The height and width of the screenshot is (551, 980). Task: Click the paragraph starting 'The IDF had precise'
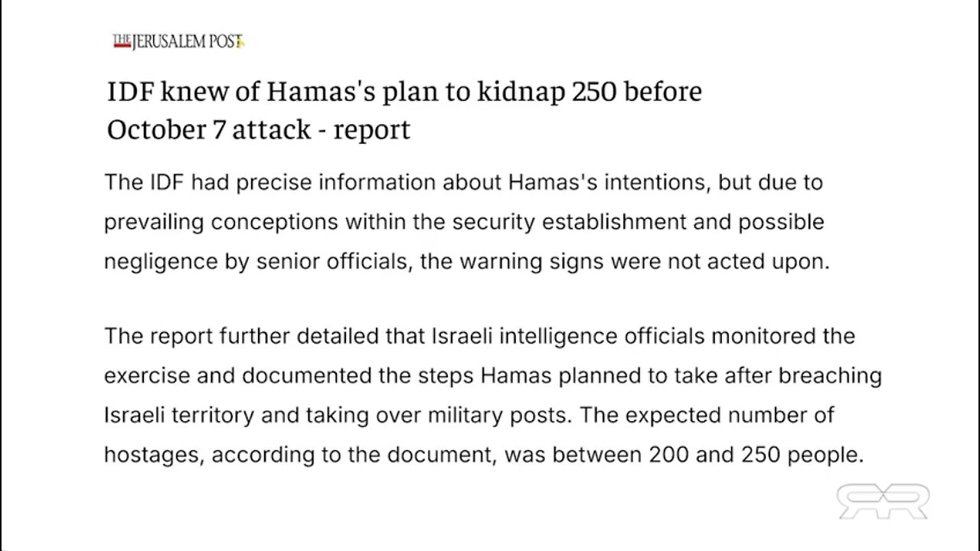[x=467, y=222]
